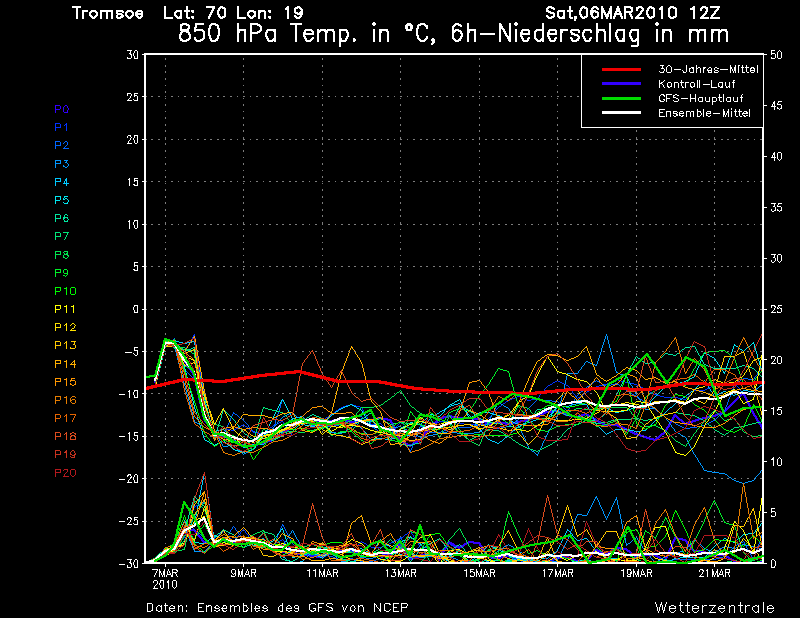
Task: Pick ensemble member label P13
Action: (64, 345)
